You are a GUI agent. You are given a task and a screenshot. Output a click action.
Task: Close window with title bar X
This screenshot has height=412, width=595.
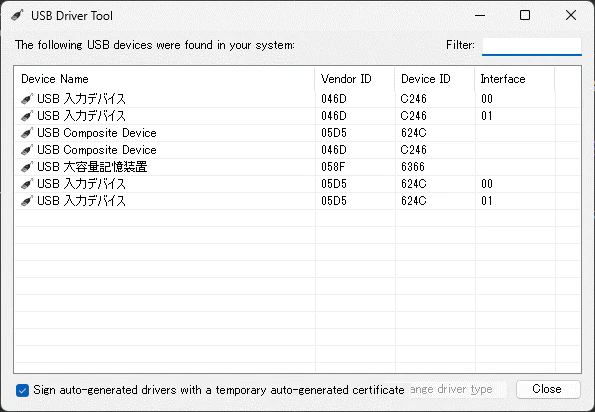click(571, 15)
